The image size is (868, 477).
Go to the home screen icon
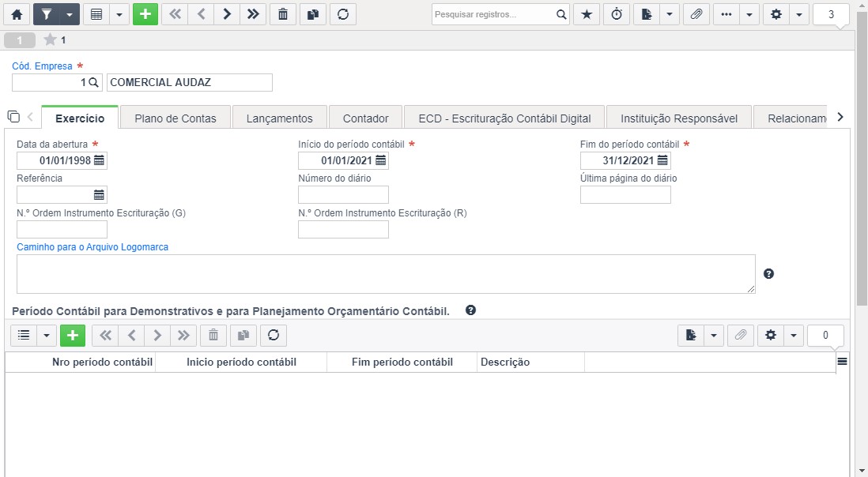click(17, 14)
